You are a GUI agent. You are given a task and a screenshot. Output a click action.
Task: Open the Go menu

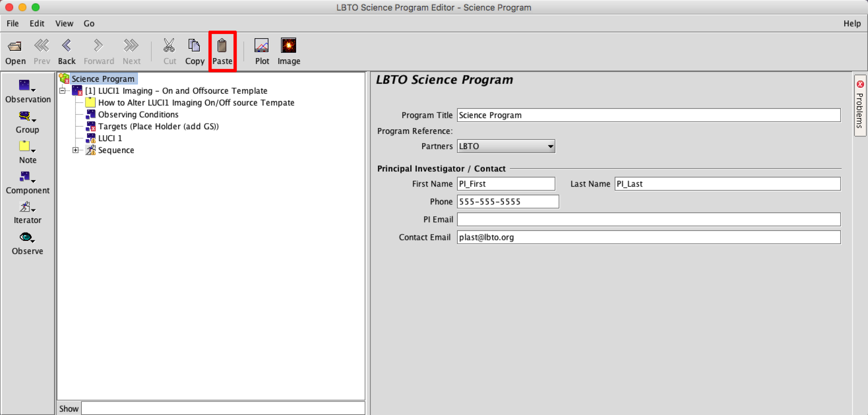click(89, 23)
